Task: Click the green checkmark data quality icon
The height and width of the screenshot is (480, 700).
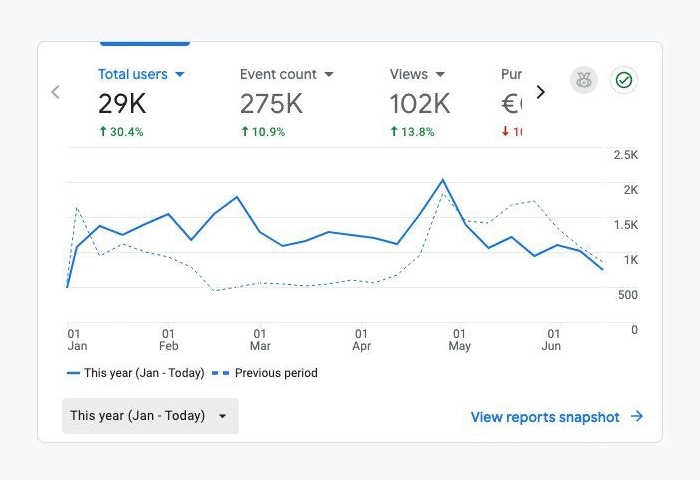Action: pos(624,80)
